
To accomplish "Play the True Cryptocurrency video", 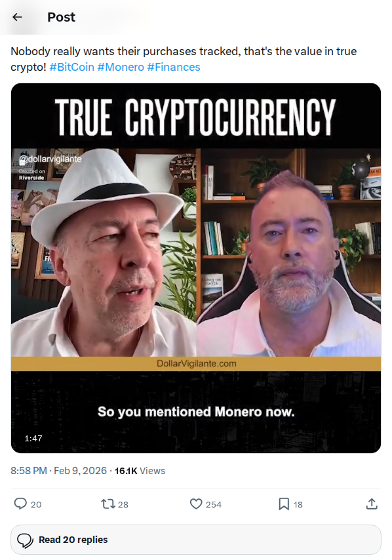I will pos(195,268).
